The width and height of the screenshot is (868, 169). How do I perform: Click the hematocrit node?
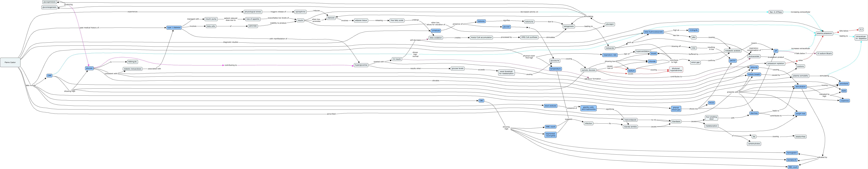[792, 160]
